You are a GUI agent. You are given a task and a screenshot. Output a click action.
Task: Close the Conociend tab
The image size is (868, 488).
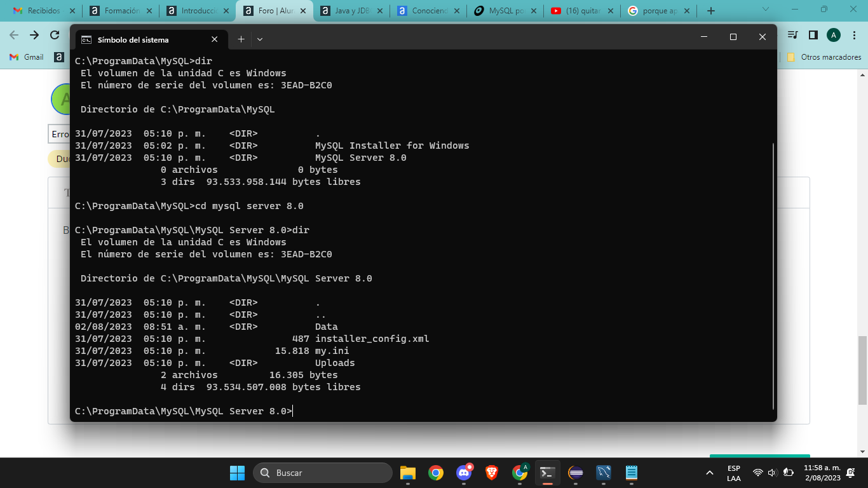click(x=456, y=11)
